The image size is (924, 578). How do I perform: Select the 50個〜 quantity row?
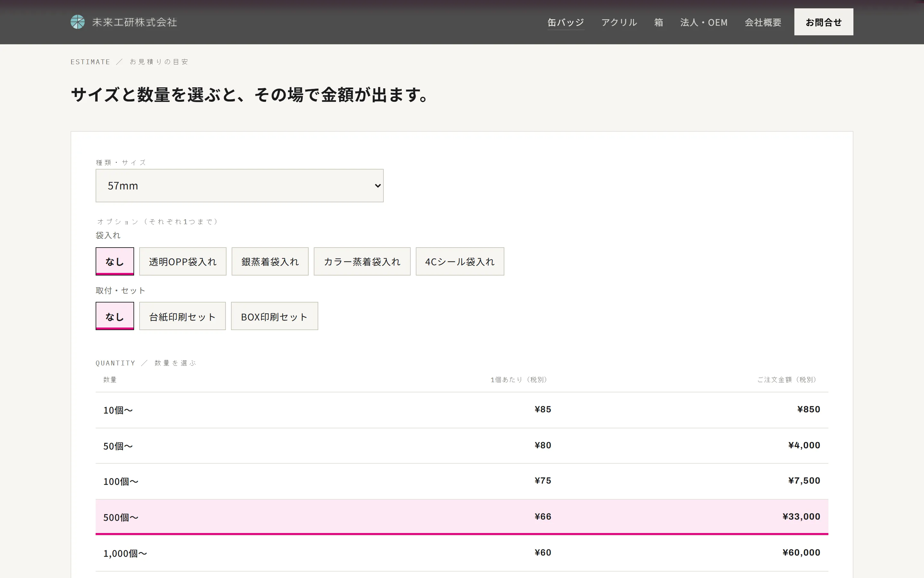[x=462, y=446]
